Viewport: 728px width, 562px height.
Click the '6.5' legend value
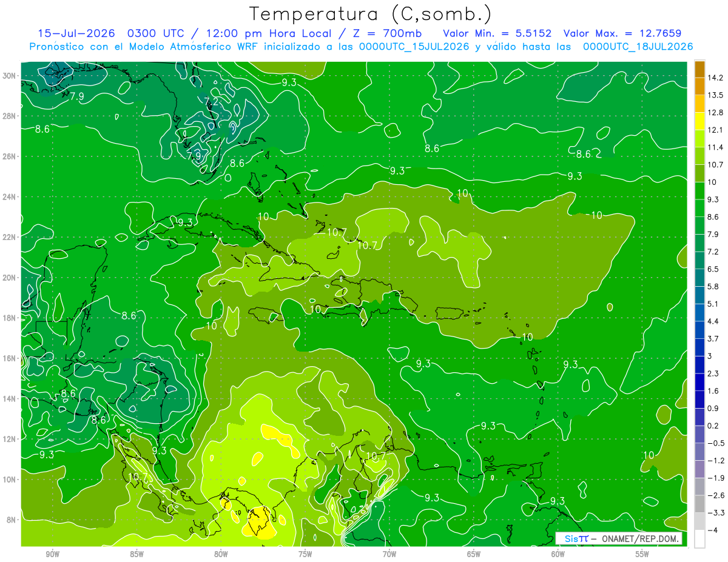(x=713, y=269)
